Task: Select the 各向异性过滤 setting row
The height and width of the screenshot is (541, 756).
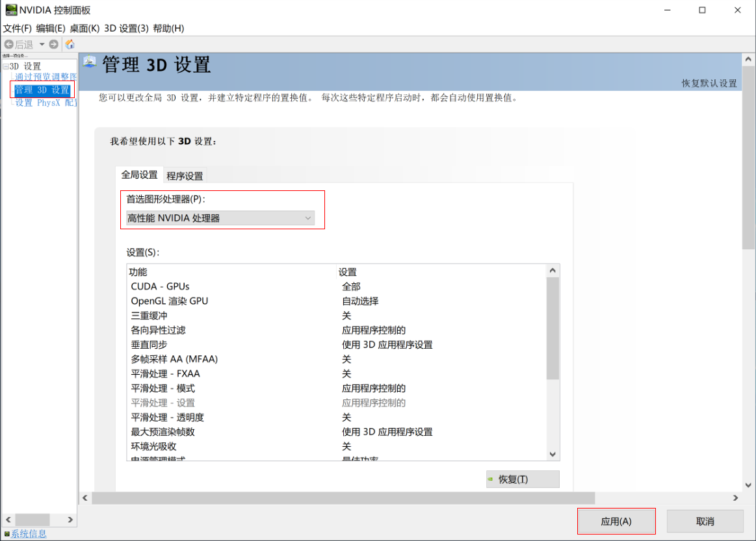Action: tap(337, 330)
